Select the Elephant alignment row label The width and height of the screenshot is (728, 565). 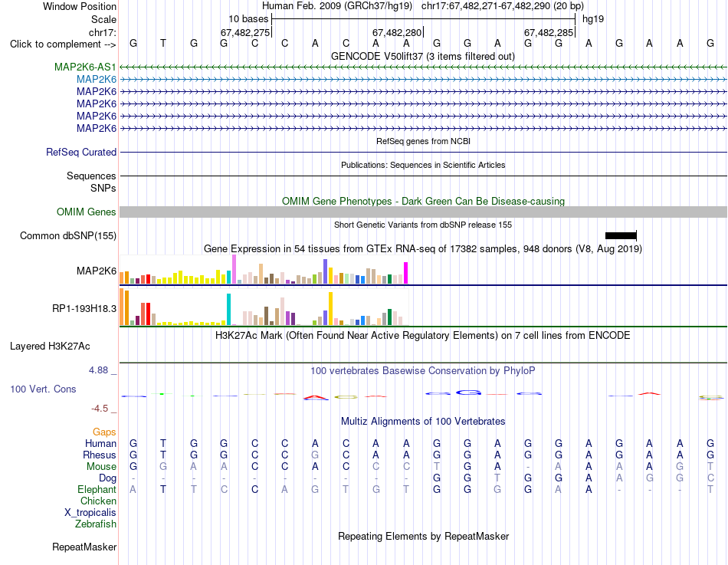(97, 489)
